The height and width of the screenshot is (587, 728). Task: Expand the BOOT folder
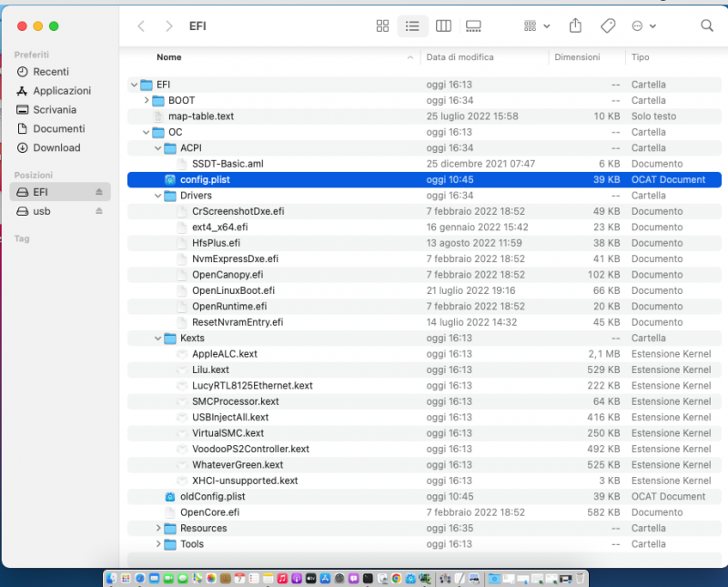click(146, 100)
